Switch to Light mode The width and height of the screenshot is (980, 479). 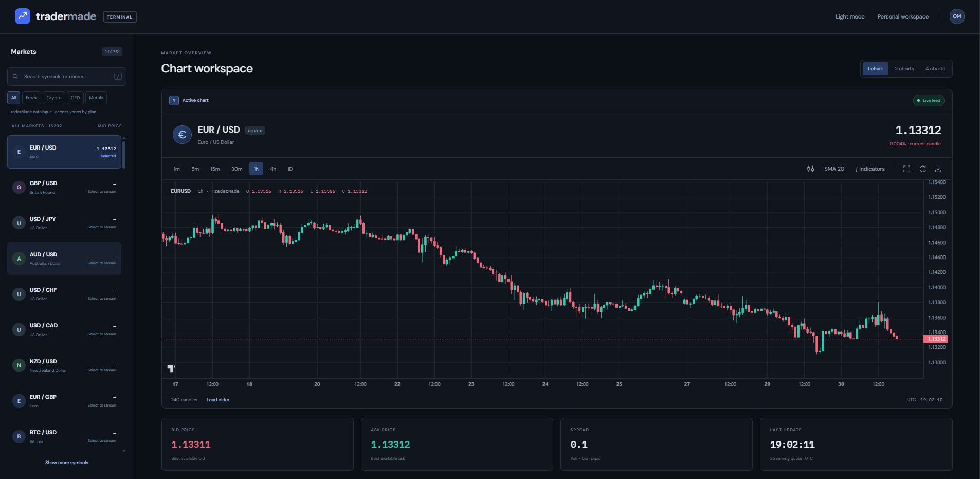point(850,16)
